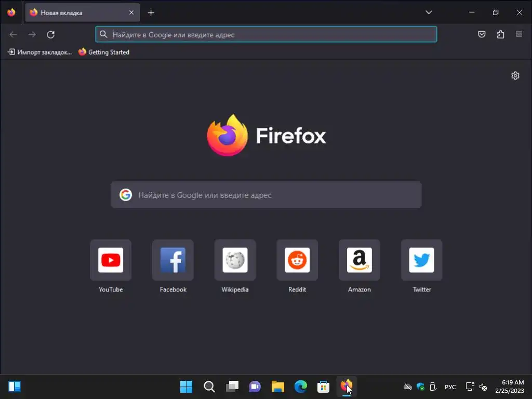This screenshot has width=532, height=399.
Task: Go back with the back arrow
Action: point(13,34)
